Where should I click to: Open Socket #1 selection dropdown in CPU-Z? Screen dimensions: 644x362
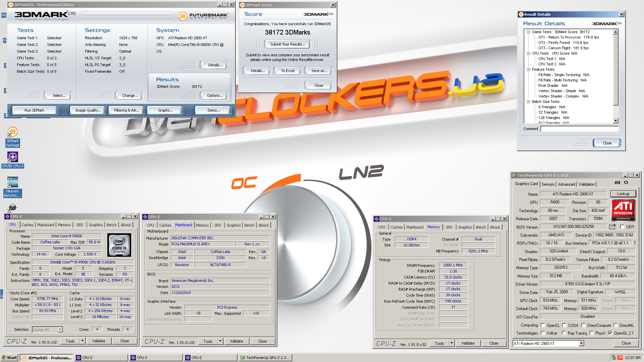coord(60,330)
